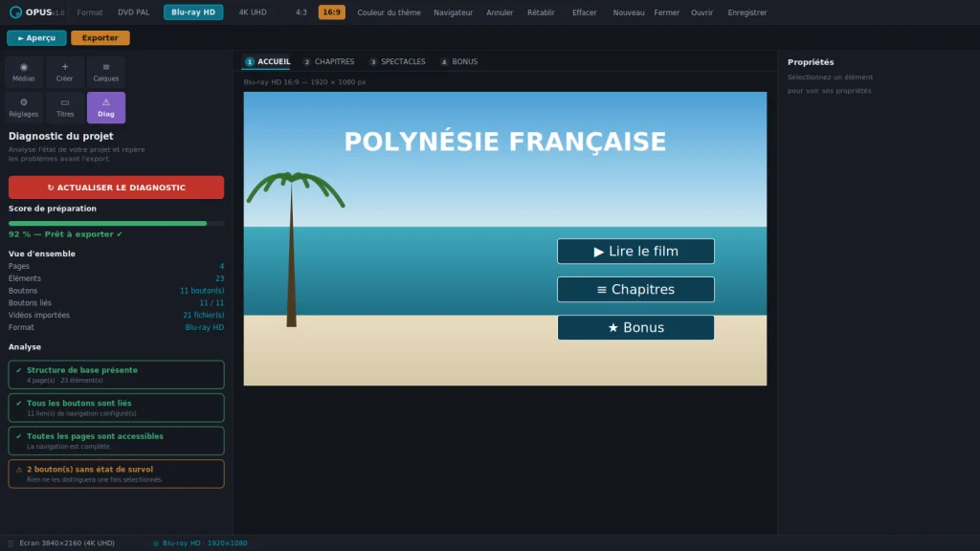The width and height of the screenshot is (980, 551).
Task: Switch to the Spectacles page tab
Action: 397,62
